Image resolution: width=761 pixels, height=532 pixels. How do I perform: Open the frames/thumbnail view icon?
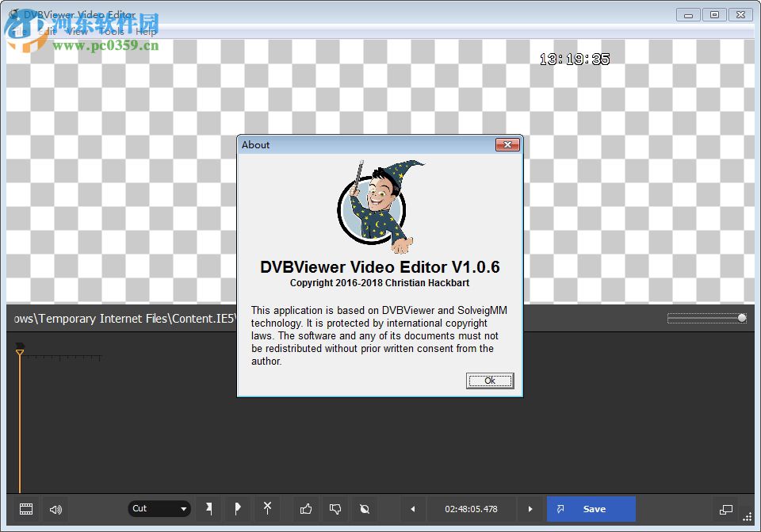coord(26,509)
